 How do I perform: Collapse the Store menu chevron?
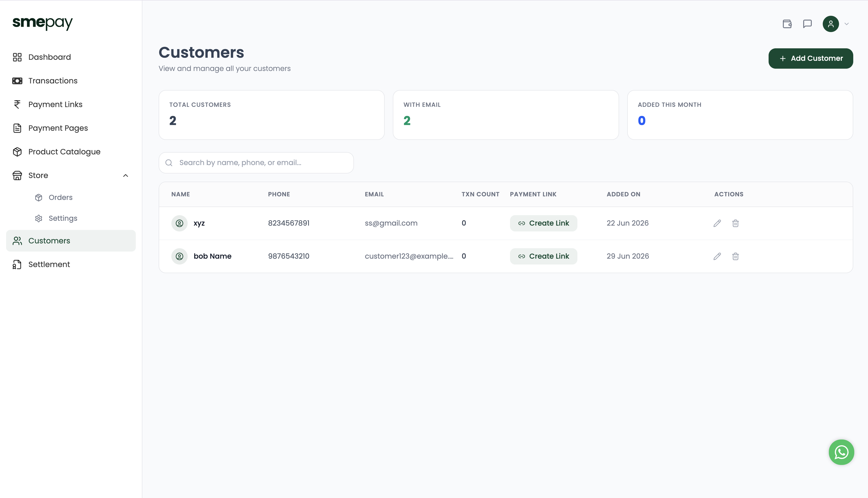pos(125,175)
